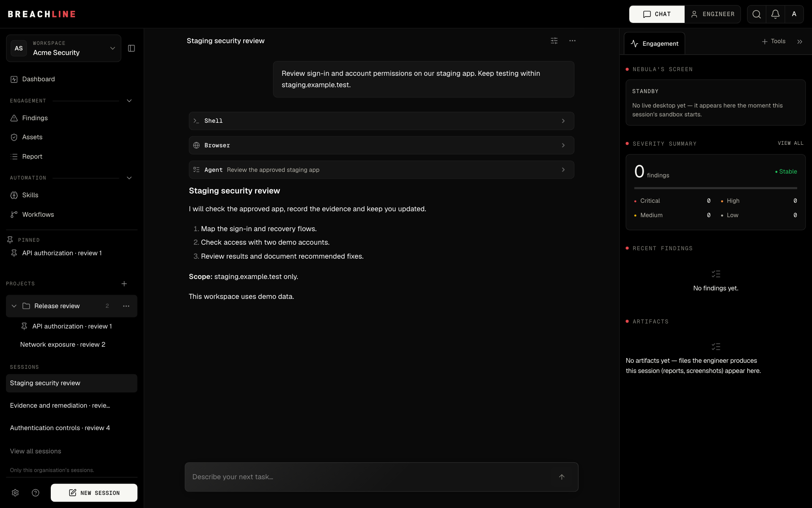Open Release review more options
812x508 pixels.
click(x=126, y=306)
